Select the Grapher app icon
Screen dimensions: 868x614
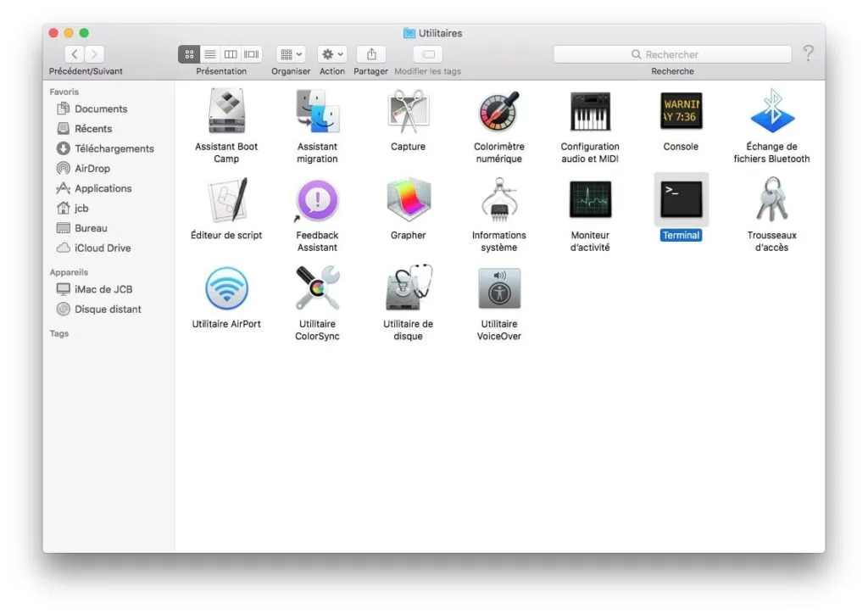click(408, 200)
